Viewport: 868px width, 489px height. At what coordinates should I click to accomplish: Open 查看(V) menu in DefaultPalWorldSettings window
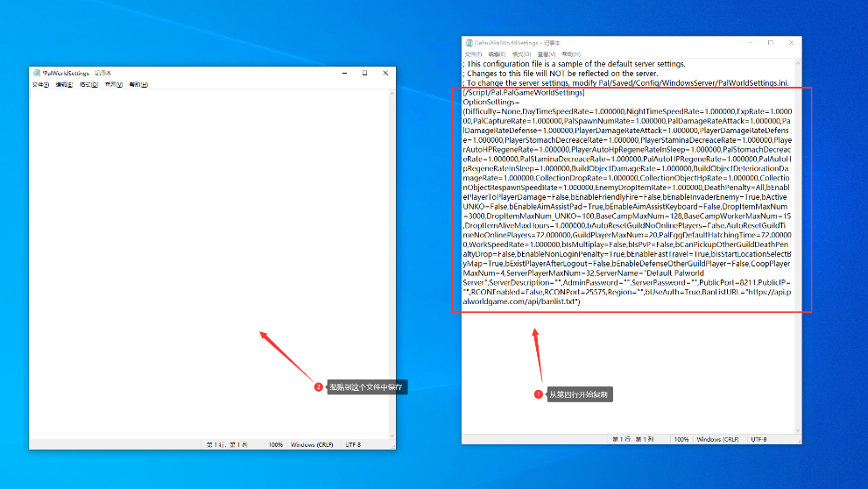[547, 54]
